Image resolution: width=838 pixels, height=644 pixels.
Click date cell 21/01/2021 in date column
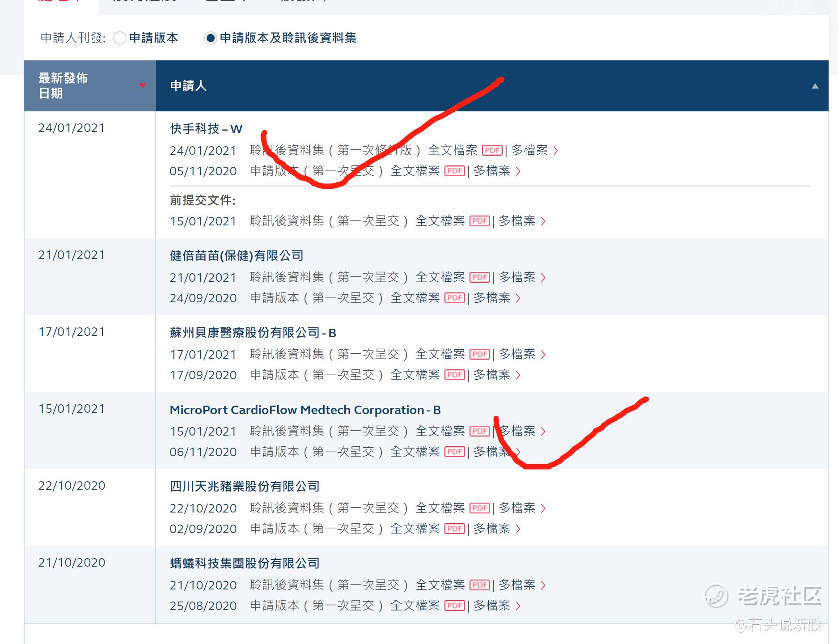72,255
